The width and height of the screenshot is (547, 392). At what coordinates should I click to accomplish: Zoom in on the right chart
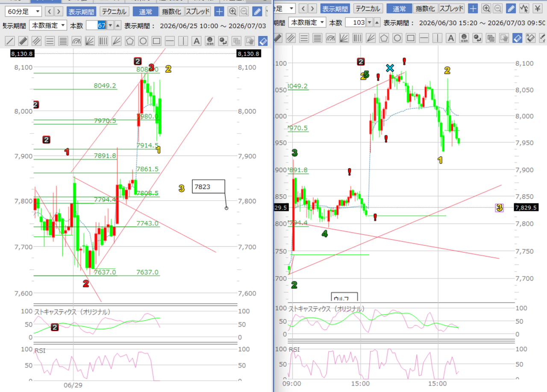click(486, 9)
